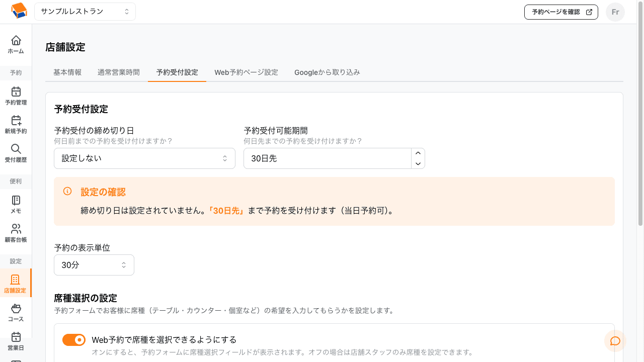
Task: Select the 予約管理 icon in sidebar
Action: click(16, 96)
